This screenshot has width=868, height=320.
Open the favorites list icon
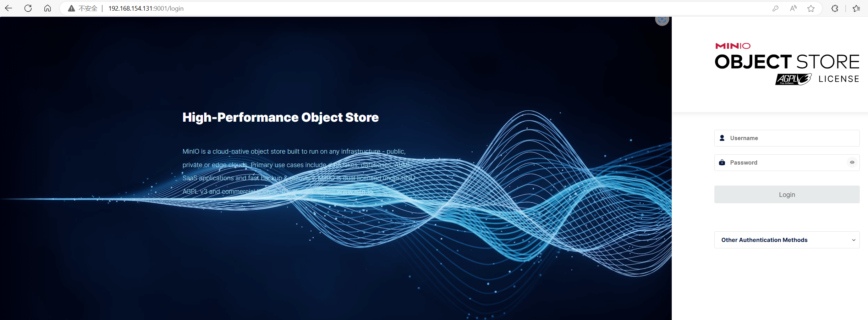point(856,9)
